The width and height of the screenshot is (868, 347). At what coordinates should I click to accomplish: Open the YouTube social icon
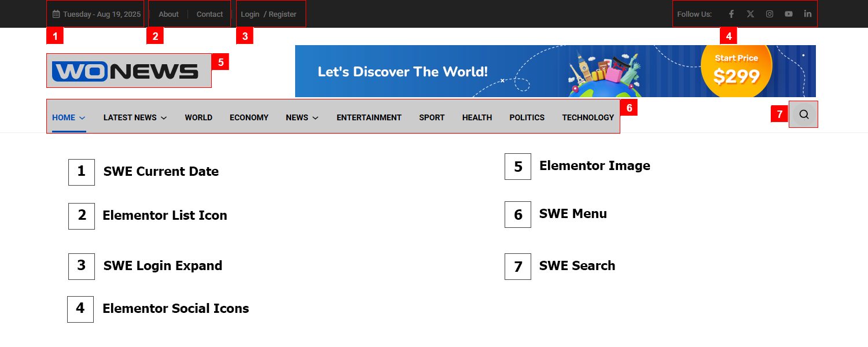pos(789,14)
